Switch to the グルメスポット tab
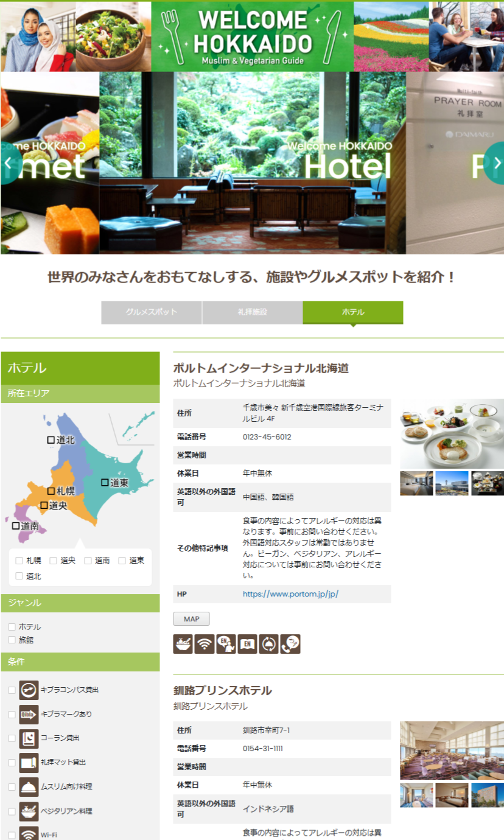 [152, 312]
